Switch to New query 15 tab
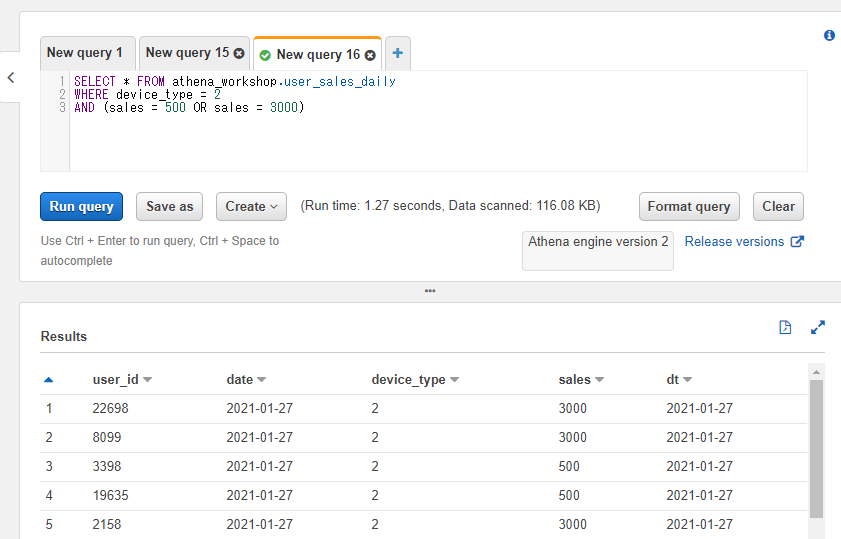This screenshot has width=841, height=539. [x=187, y=53]
